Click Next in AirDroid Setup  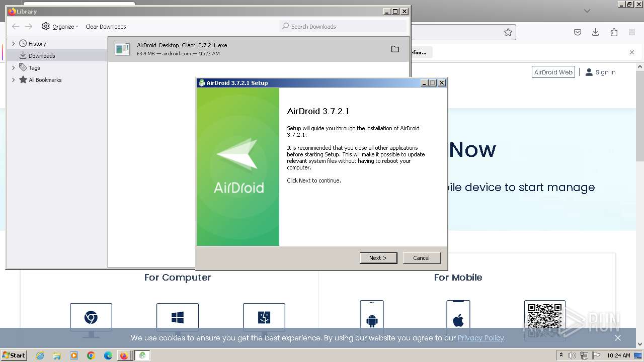coord(378,258)
